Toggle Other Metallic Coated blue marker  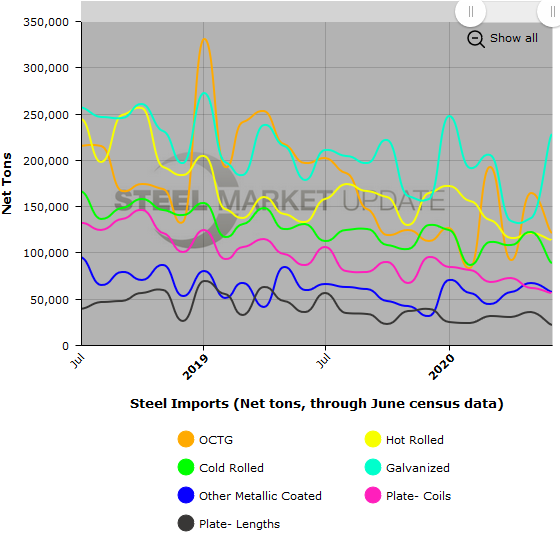(186, 495)
